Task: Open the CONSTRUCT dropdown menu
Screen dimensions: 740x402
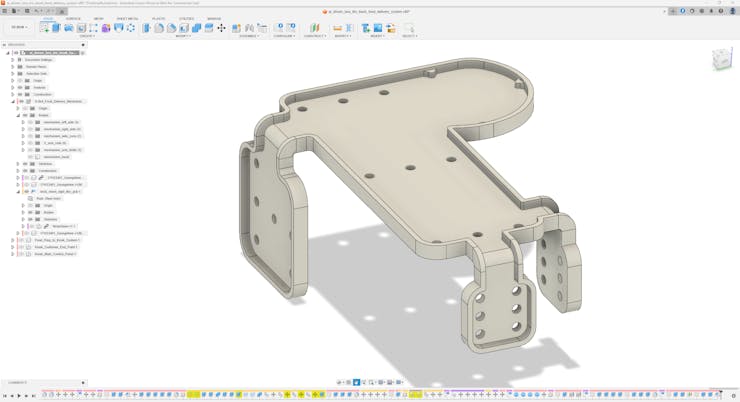Action: 314,36
